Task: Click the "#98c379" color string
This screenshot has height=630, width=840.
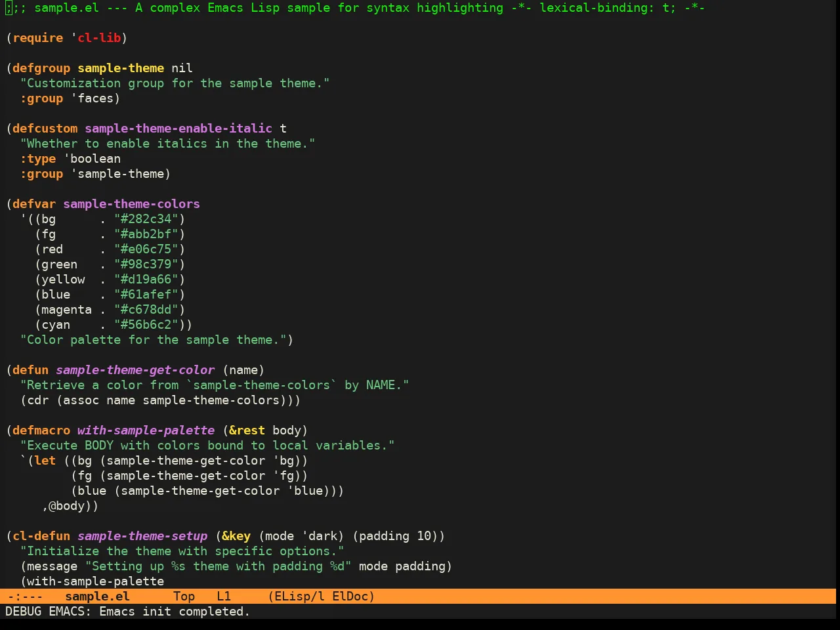Action: point(146,264)
